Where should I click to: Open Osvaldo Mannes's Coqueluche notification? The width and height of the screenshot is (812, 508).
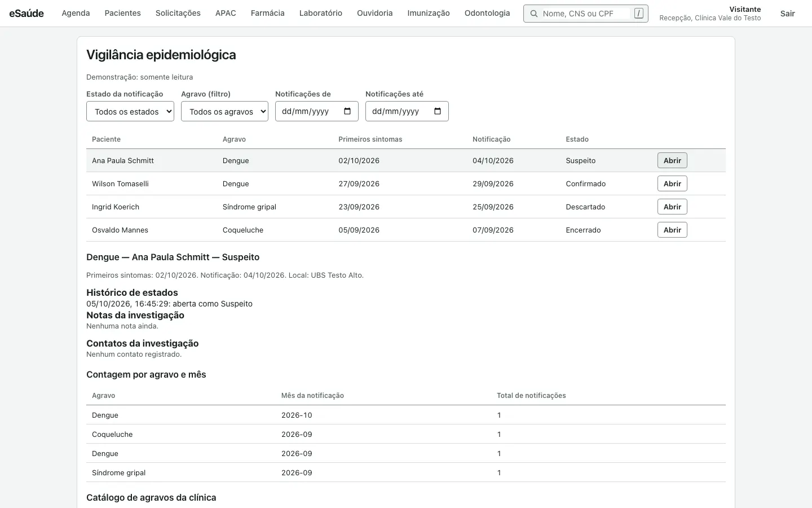(x=672, y=230)
